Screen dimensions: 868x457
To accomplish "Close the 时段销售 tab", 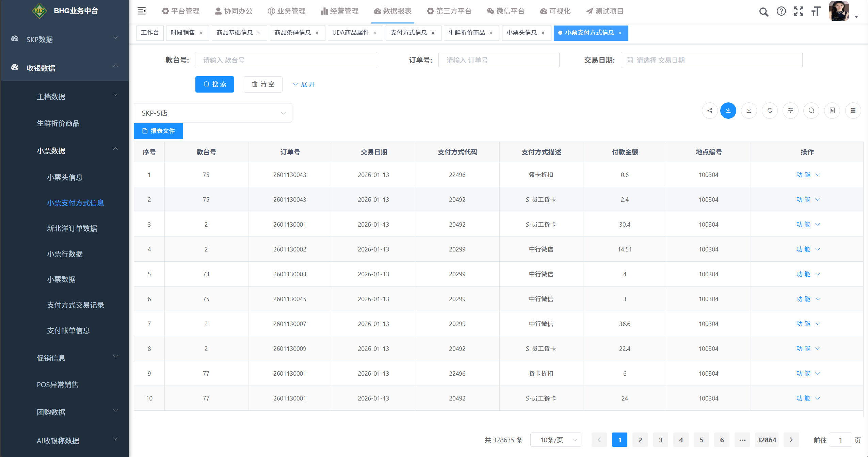I will (201, 33).
